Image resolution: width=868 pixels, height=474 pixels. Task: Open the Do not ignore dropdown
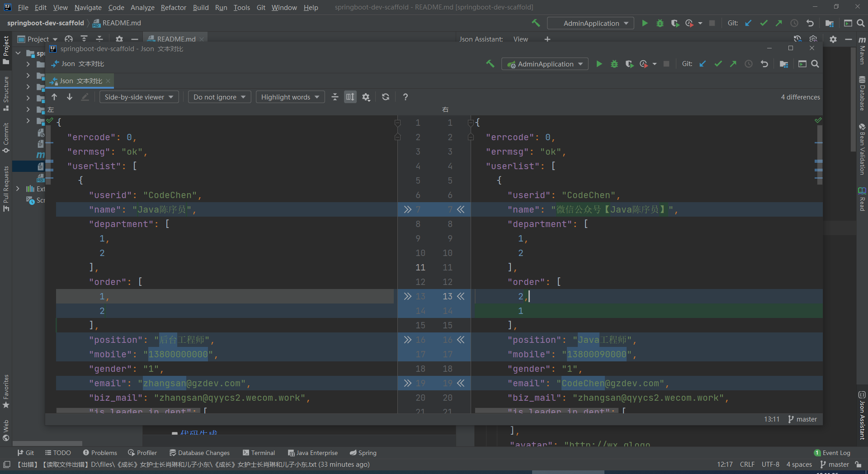[219, 97]
